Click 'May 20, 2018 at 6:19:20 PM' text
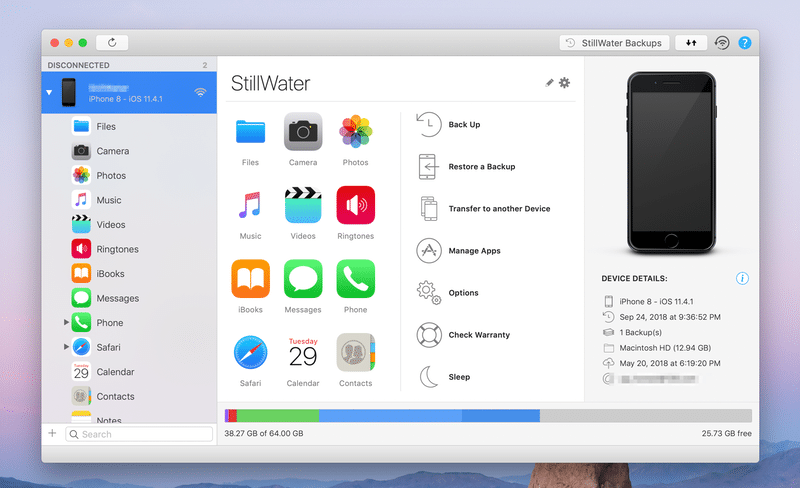Image resolution: width=800 pixels, height=488 pixels. (x=670, y=363)
